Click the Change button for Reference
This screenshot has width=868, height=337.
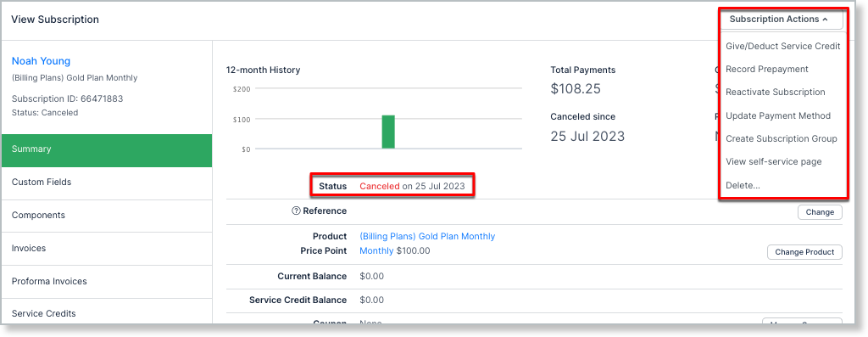[820, 212]
